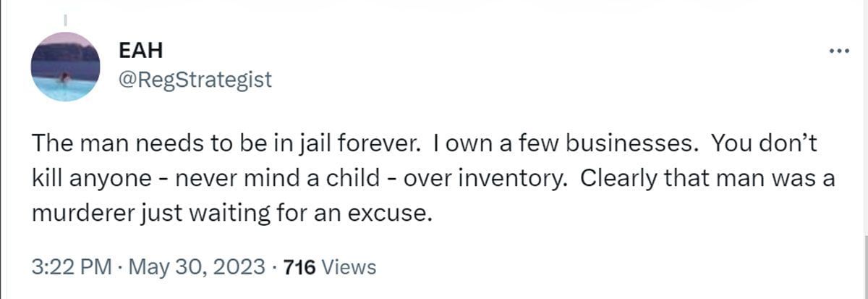Image resolution: width=868 pixels, height=299 pixels.
Task: Click the 3:22 PM timestamp
Action: (x=69, y=267)
